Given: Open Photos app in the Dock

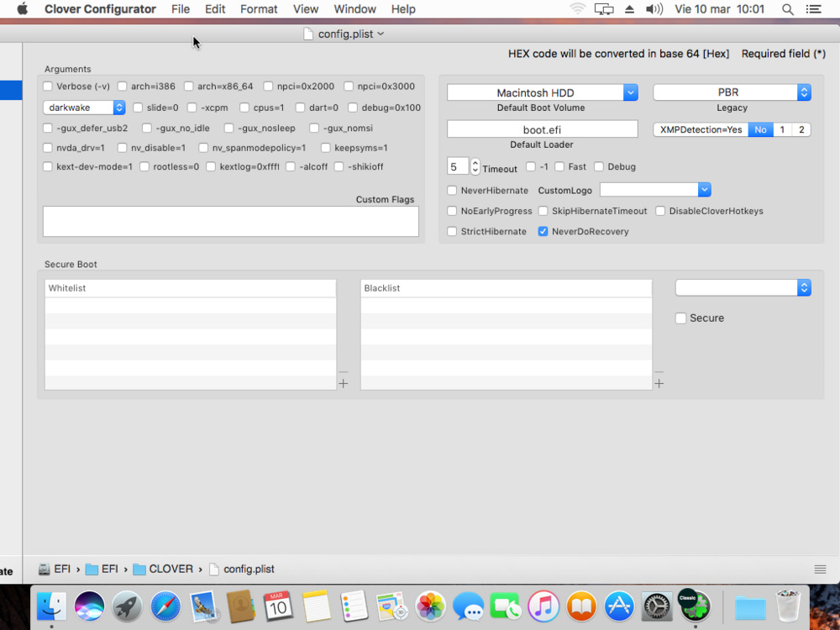Looking at the screenshot, I should [430, 606].
